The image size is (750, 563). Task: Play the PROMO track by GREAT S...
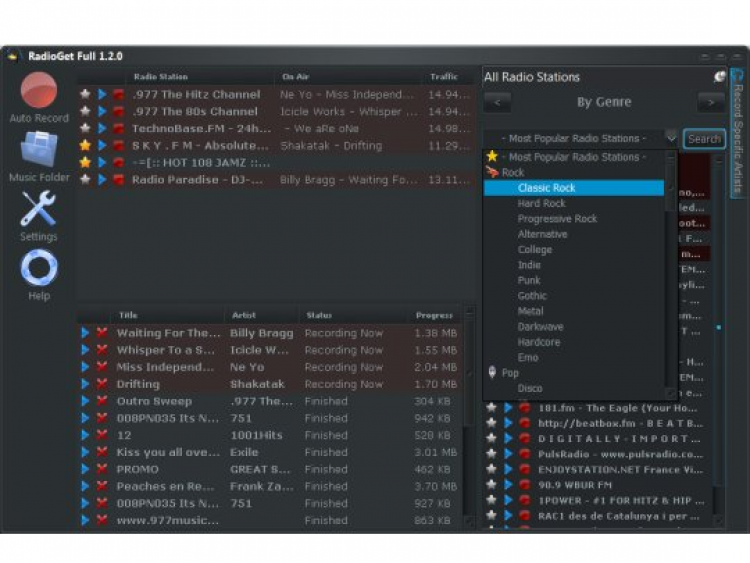(85, 469)
